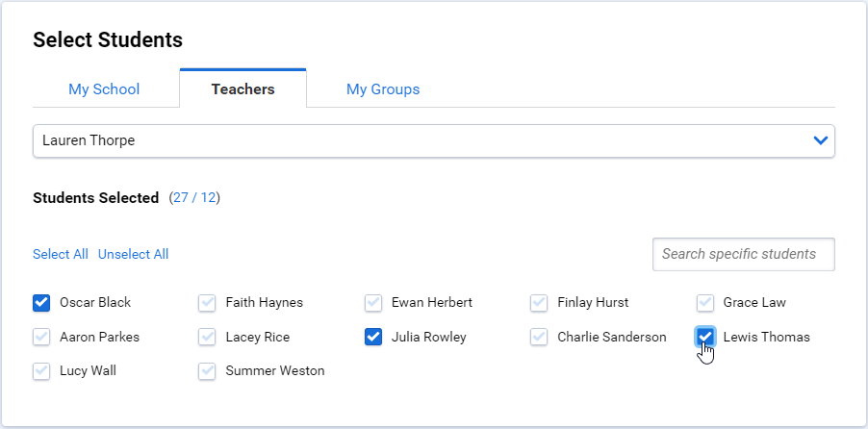Switch to the My School tab
The width and height of the screenshot is (868, 429).
tap(104, 89)
